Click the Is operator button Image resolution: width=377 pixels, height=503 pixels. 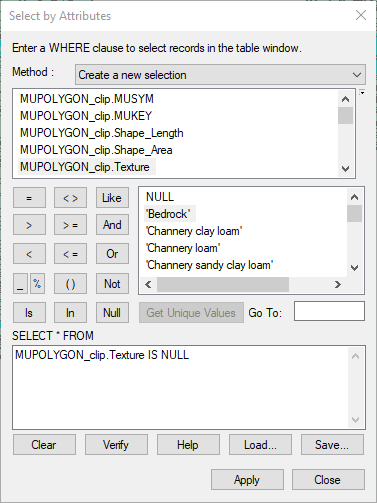click(x=29, y=313)
